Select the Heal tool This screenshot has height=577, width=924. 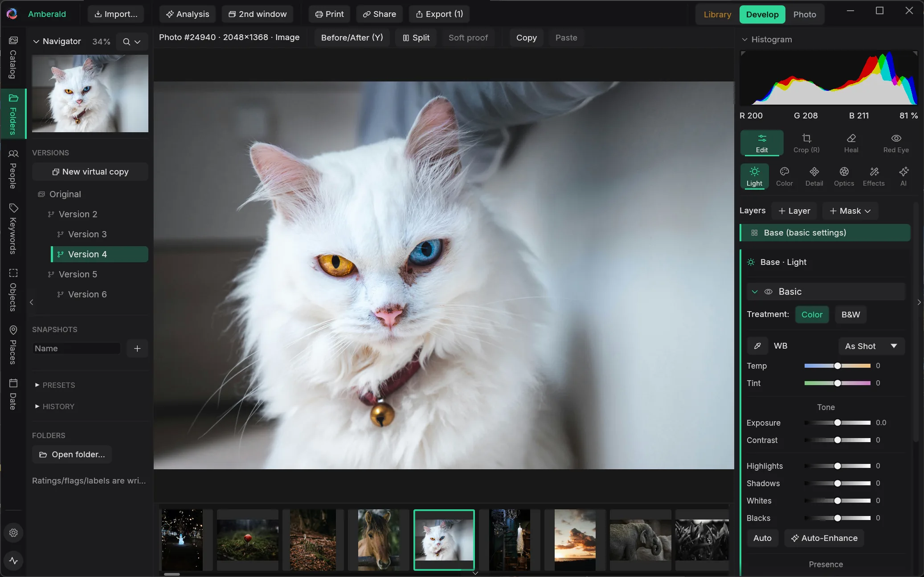(851, 143)
